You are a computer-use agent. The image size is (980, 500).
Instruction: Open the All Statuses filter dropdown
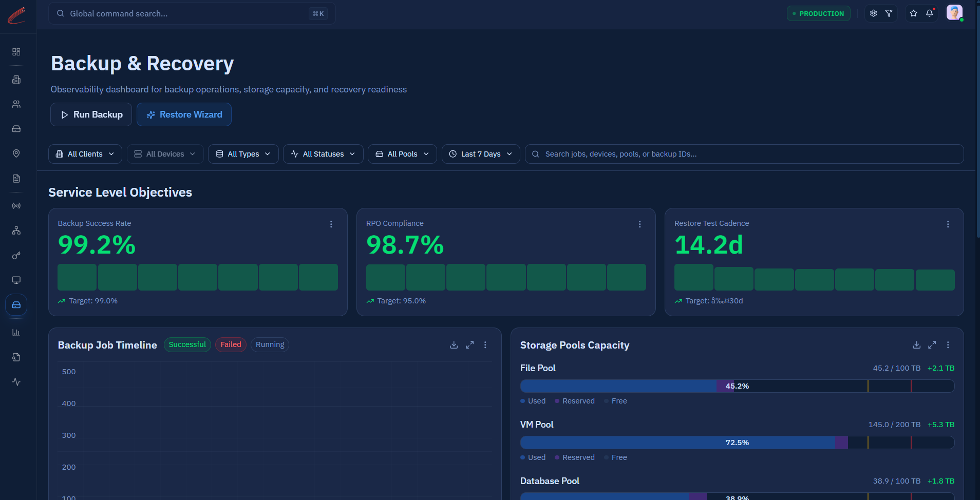(323, 154)
